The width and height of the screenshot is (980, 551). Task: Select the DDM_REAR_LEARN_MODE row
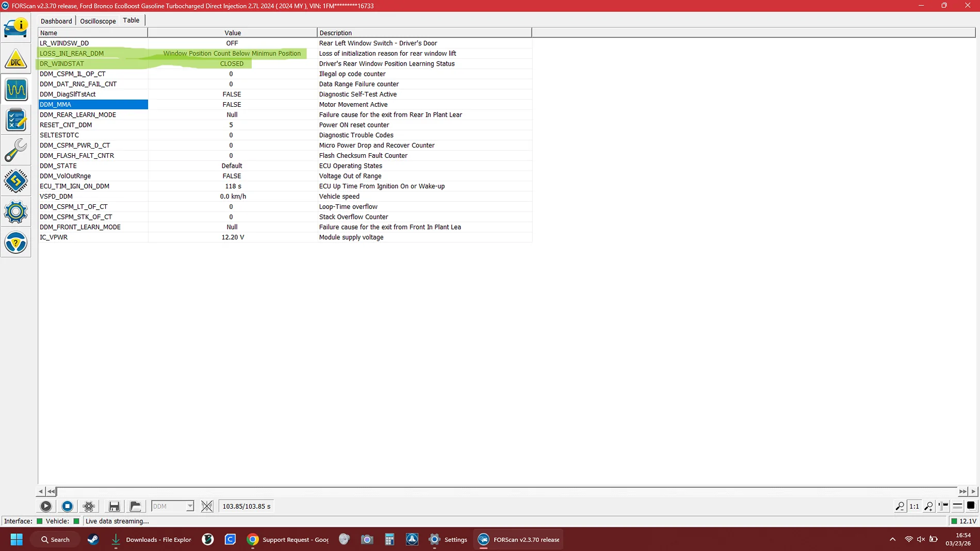pyautogui.click(x=285, y=115)
